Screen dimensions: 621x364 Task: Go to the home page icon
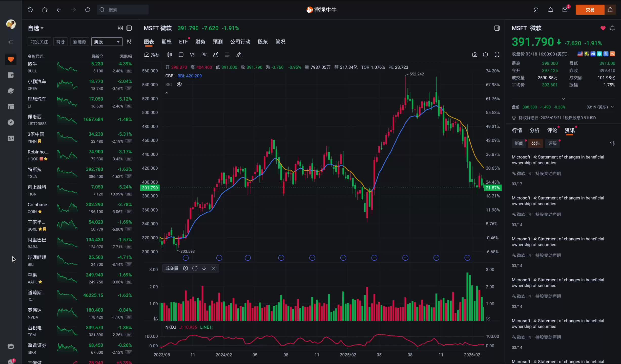click(45, 10)
